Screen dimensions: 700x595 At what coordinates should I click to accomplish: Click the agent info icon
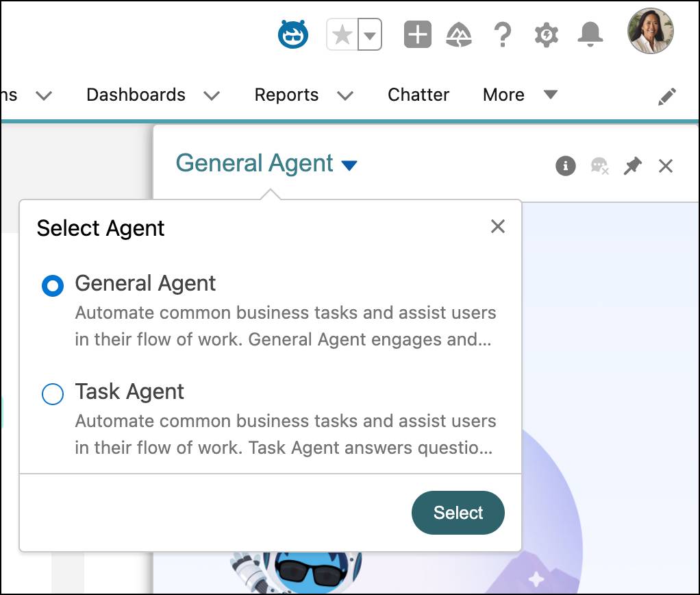pos(566,166)
